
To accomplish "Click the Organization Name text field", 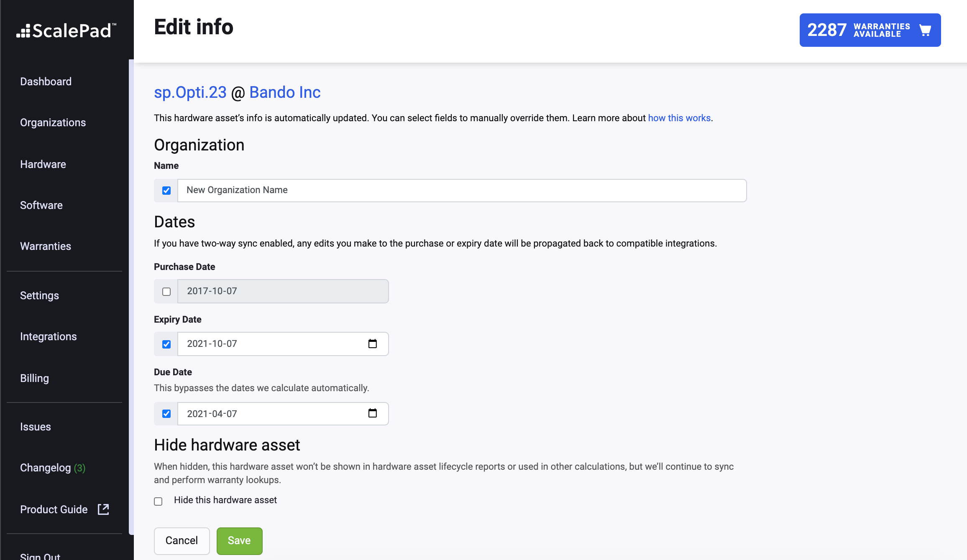I will (x=462, y=191).
